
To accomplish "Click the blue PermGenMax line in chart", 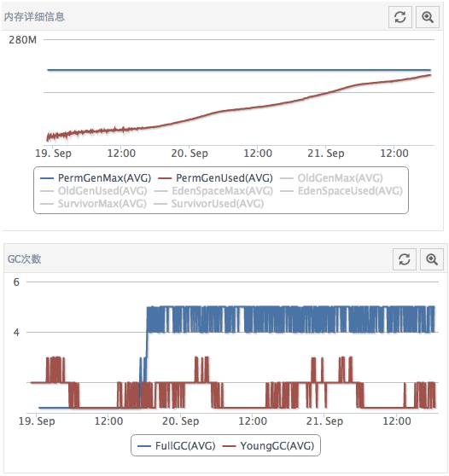I will click(x=239, y=70).
